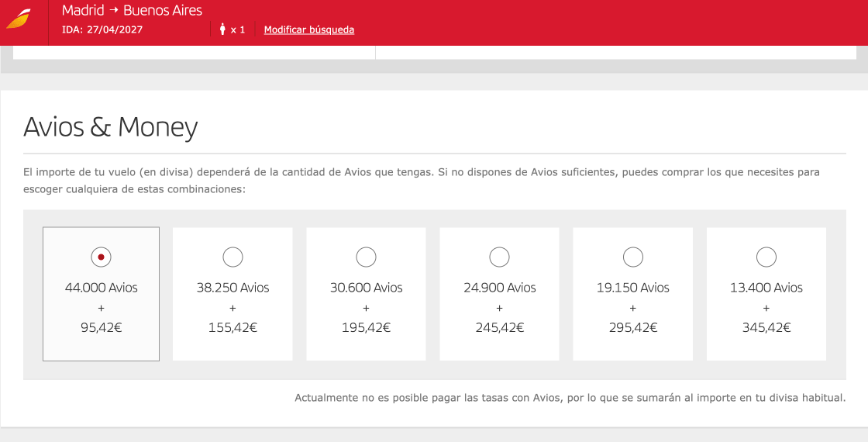868x442 pixels.
Task: Open the Modificar búsqueda link
Action: tap(309, 29)
